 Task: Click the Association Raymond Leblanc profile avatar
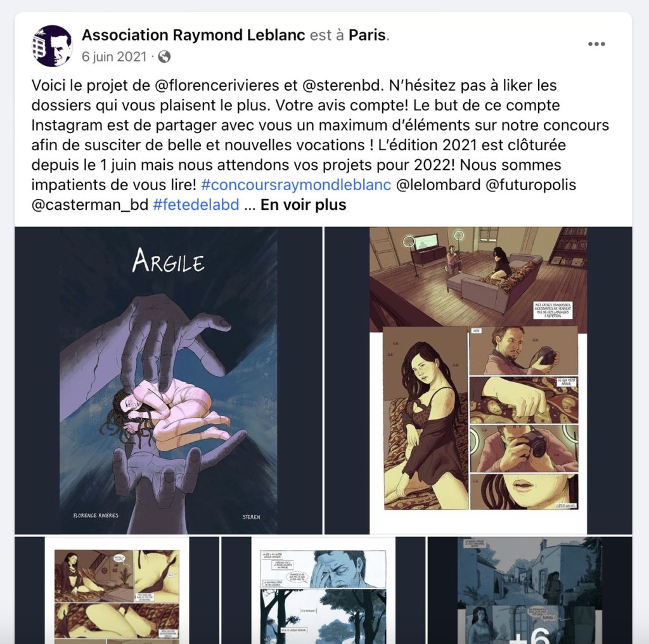coord(52,46)
